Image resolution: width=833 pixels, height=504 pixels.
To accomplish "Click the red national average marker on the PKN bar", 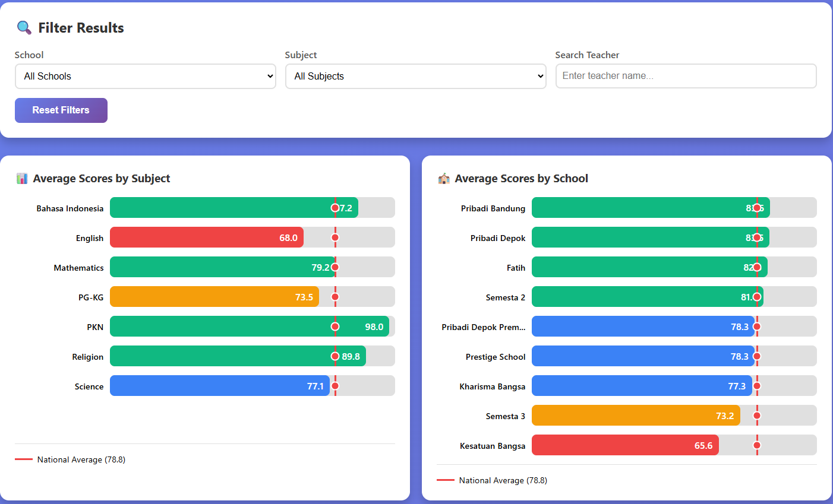I will (x=335, y=326).
